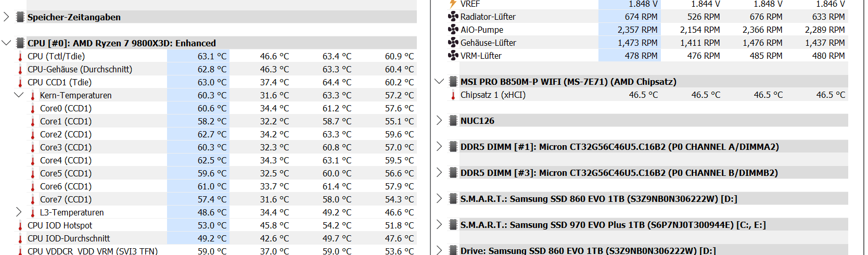Viewport: 868px width, 255px height.
Task: Select the Chipsatz 1 (xHCI) label
Action: point(493,95)
